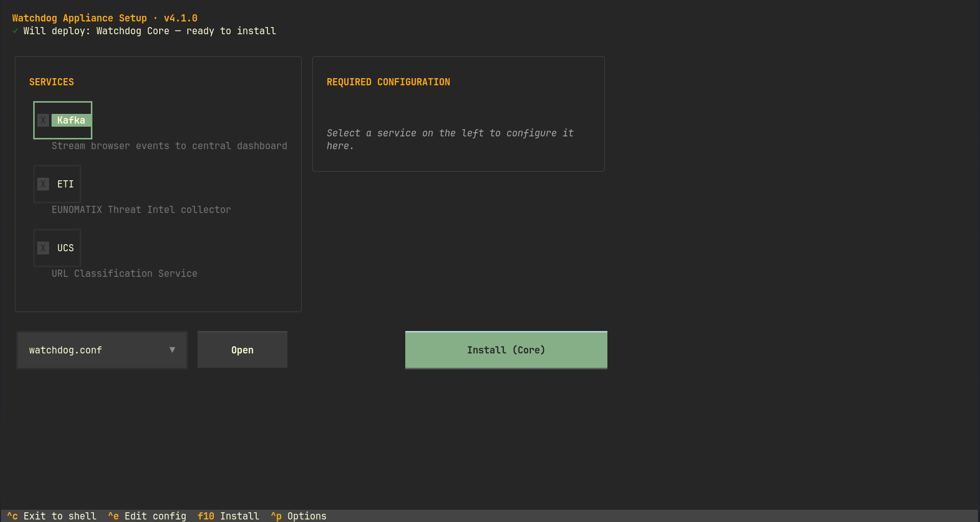The height and width of the screenshot is (522, 980).
Task: Click the 'URL Classification Service' description
Action: (x=125, y=273)
